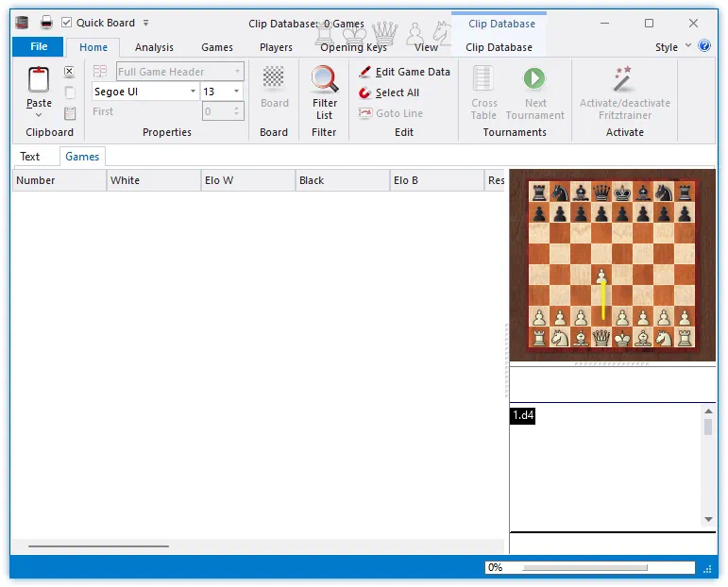Click the First number stepper field
728x587 pixels.
(223, 111)
